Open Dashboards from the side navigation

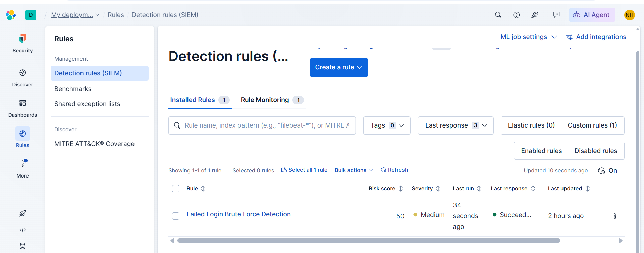[22, 108]
